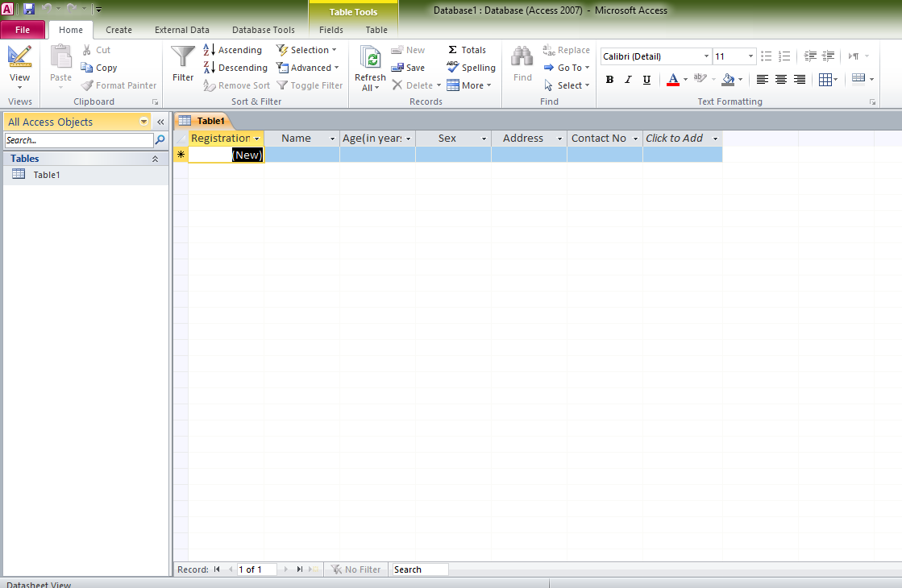Open the font size dropdown

[750, 56]
